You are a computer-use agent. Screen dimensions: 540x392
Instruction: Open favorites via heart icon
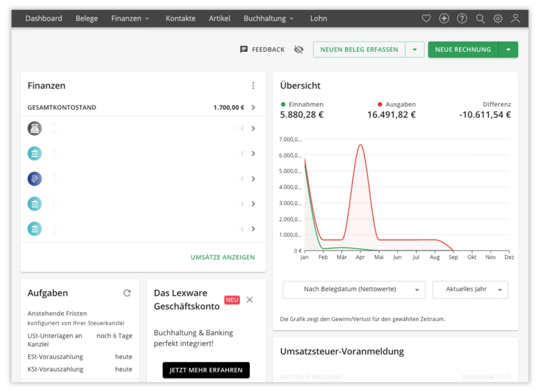click(426, 19)
